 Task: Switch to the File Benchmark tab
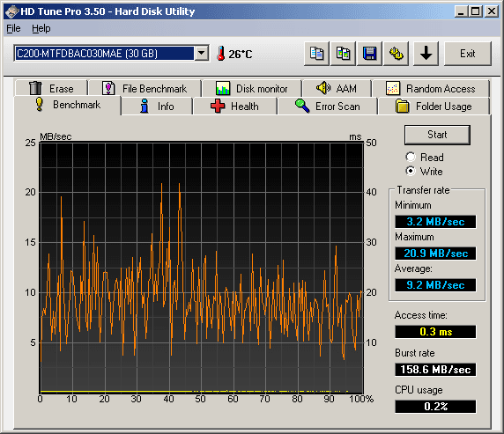click(145, 88)
